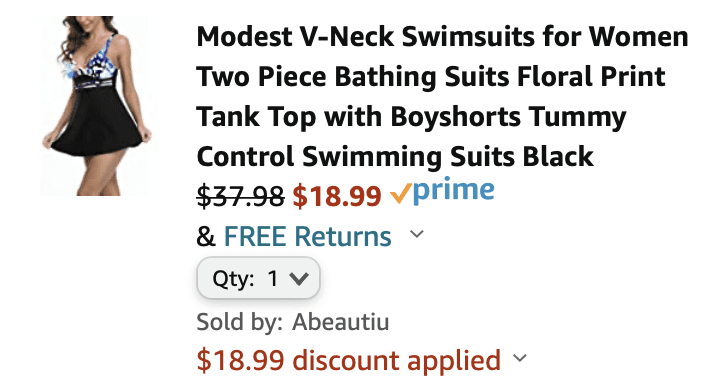The height and width of the screenshot is (376, 708).
Task: Open the Modest V-Neck Swimsuits title link
Action: tap(442, 96)
